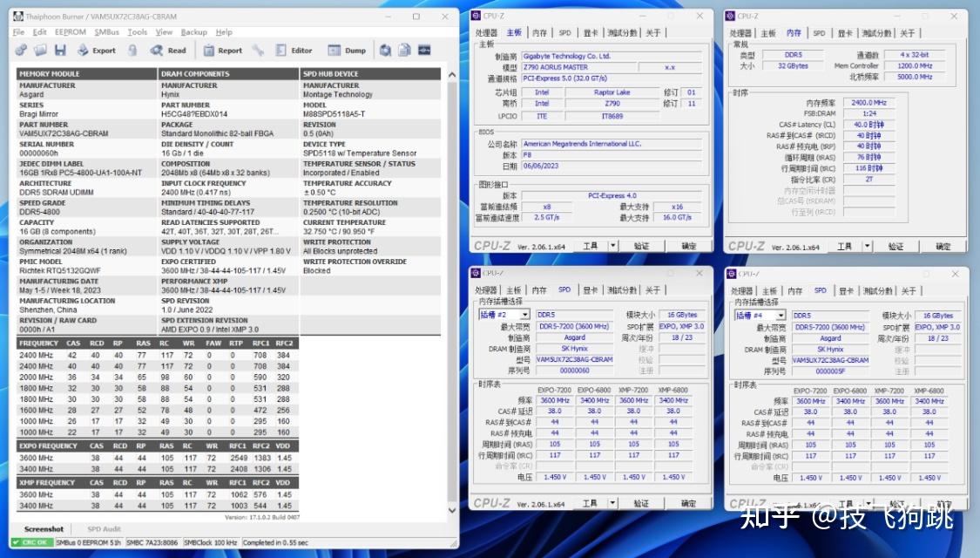Click the Dump toolbar icon
Screen dimensions: 980x558
pyautogui.click(x=348, y=50)
